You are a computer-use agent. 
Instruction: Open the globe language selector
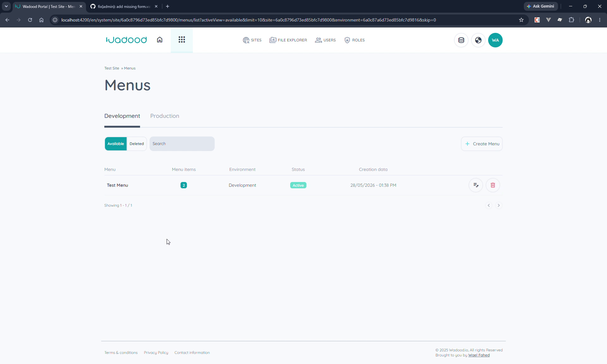click(x=478, y=40)
